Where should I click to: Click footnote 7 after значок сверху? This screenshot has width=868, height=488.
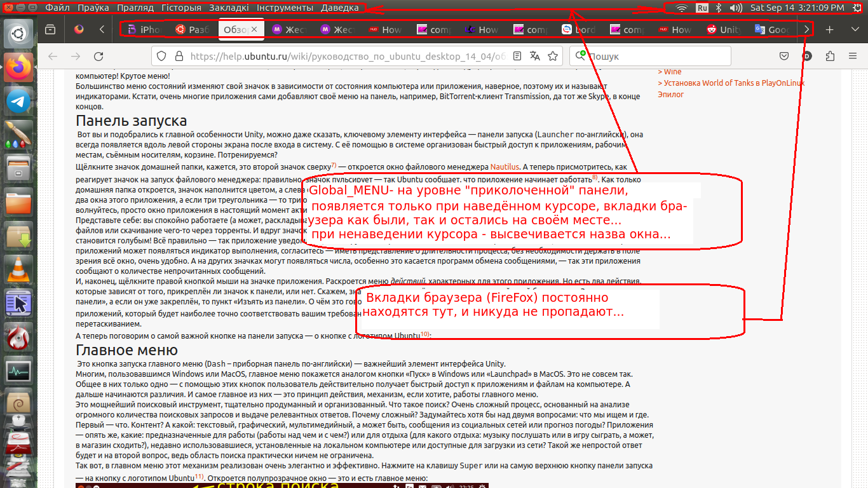(334, 165)
